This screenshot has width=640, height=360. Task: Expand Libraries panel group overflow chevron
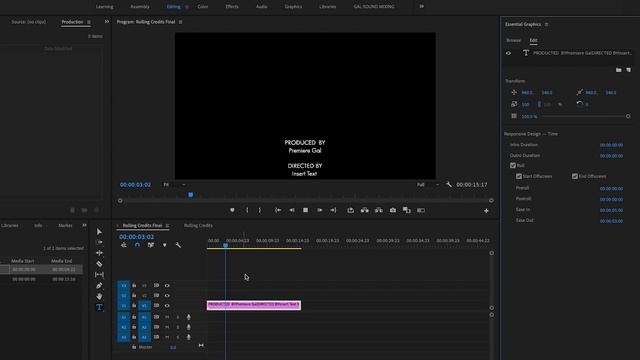(84, 225)
